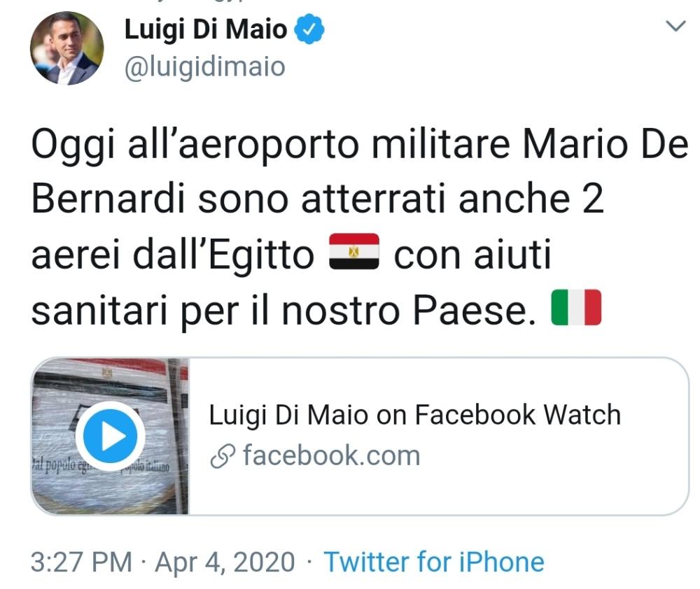Click the Apr 4, 2020 date
Viewport: 700px width, 589px height.
(225, 562)
